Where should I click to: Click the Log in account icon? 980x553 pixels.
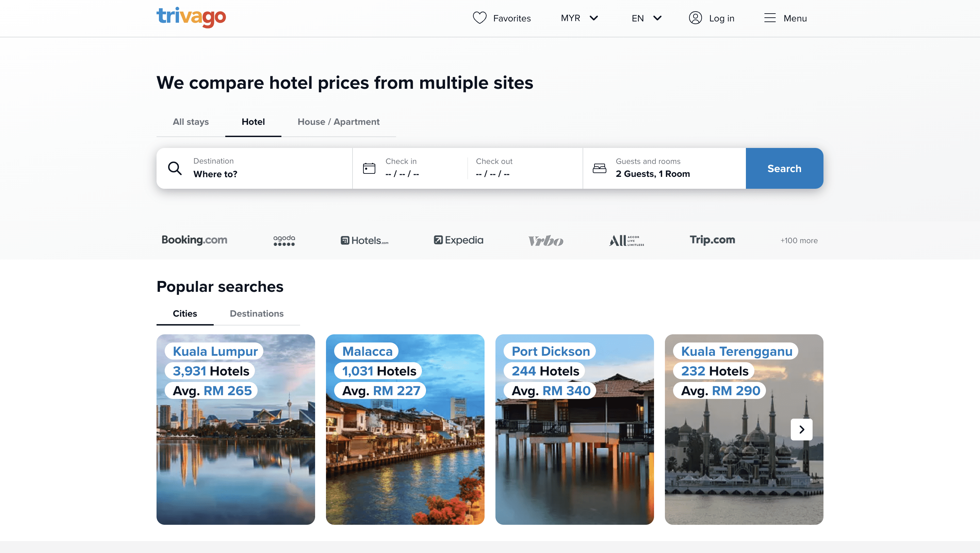click(696, 18)
